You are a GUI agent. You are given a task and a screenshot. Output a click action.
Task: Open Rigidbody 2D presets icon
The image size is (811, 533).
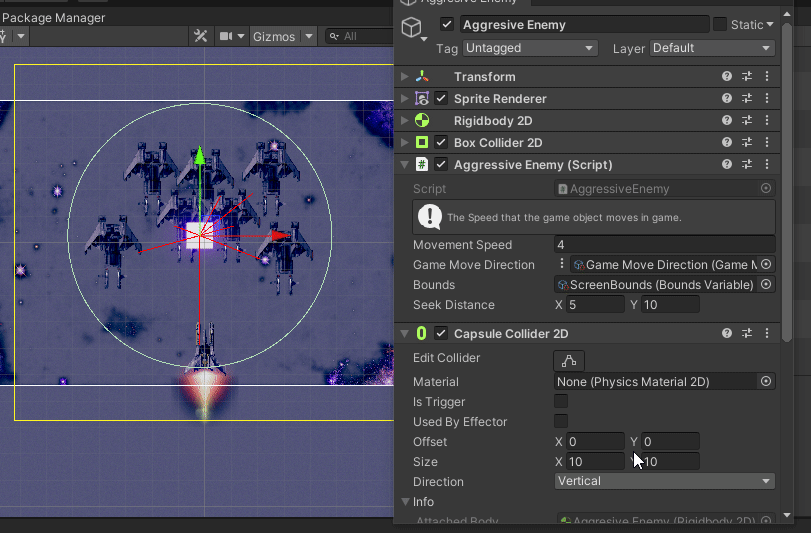[747, 120]
